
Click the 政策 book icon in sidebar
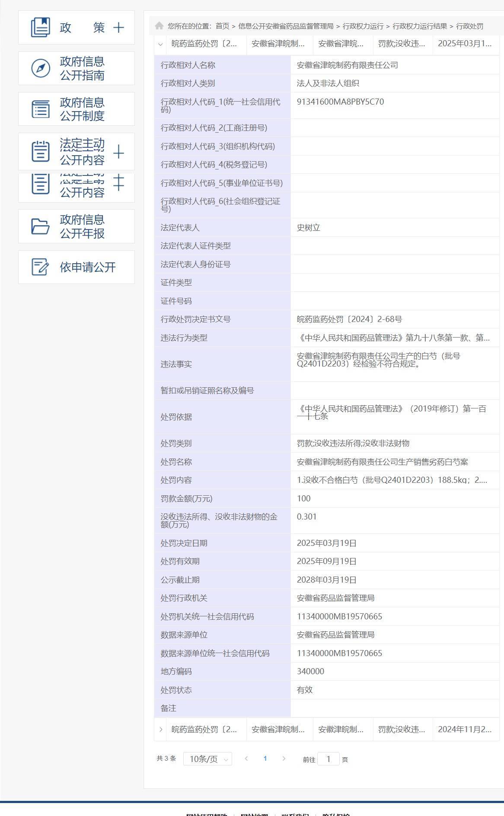pos(41,28)
